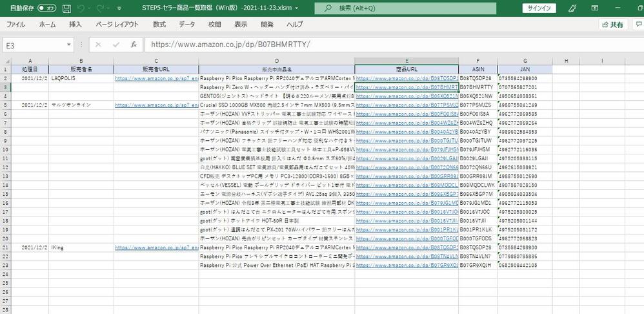
Task: Switch to the 表示 tab
Action: tap(241, 25)
